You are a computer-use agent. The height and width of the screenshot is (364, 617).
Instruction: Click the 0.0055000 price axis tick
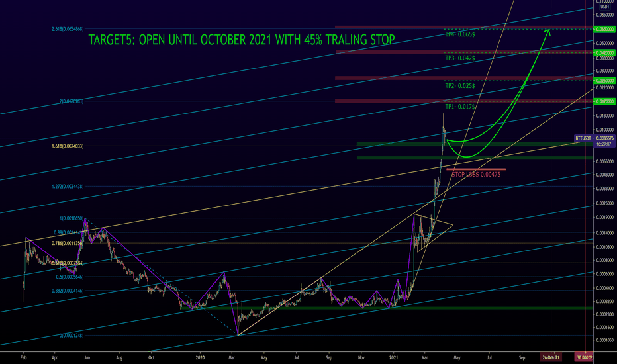pos(605,161)
